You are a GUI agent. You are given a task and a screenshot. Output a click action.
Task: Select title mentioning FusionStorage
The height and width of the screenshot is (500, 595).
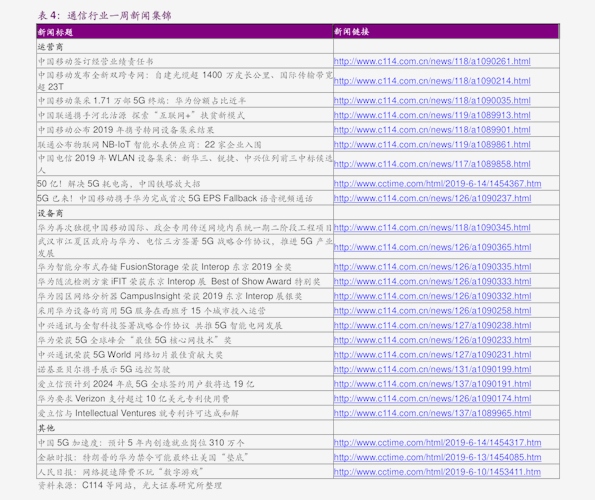(x=164, y=267)
